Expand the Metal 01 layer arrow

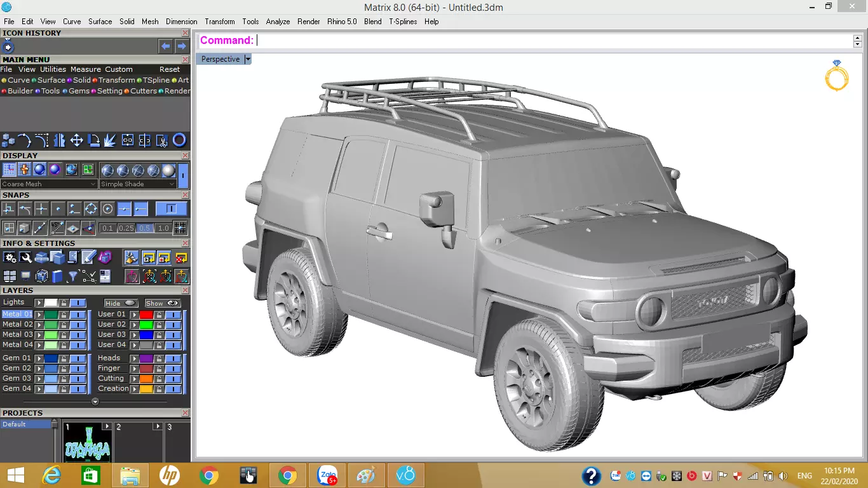tap(39, 315)
